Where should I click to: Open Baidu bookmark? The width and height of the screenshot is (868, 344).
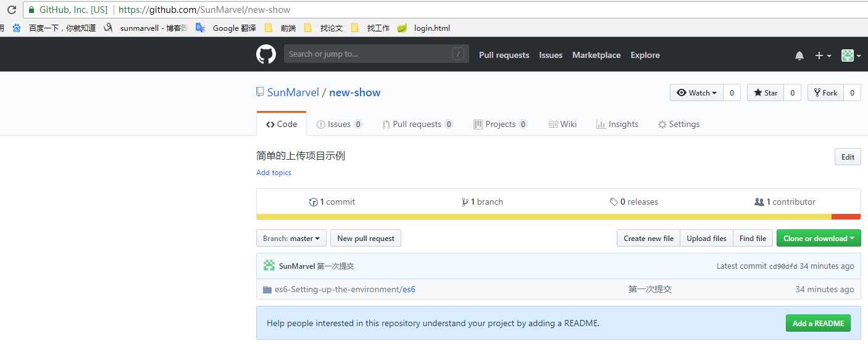(x=55, y=28)
